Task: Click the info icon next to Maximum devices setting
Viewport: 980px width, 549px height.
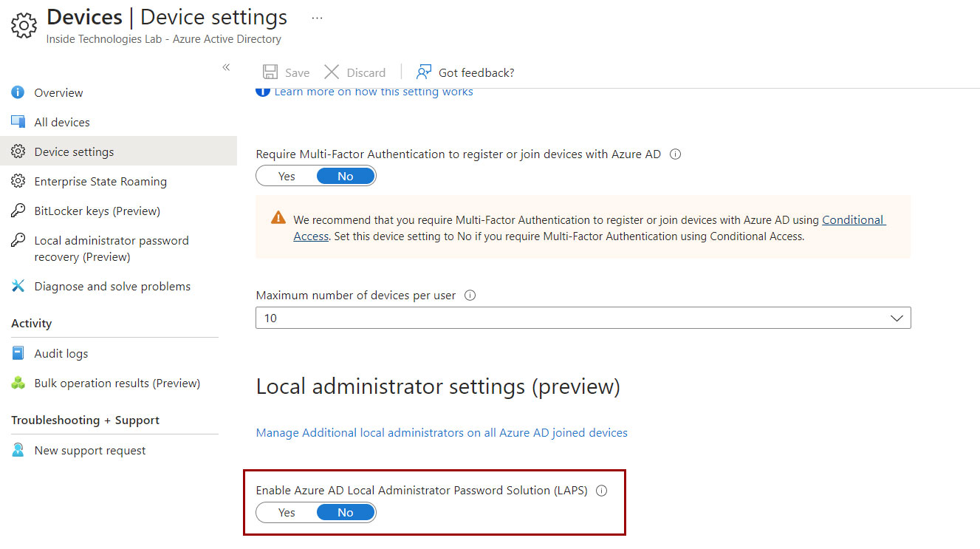Action: click(470, 295)
